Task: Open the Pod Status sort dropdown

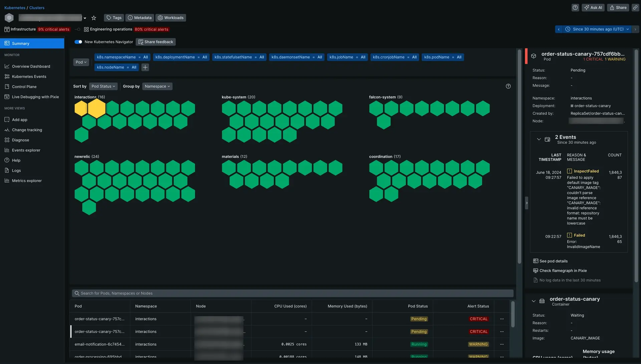Action: click(x=103, y=86)
